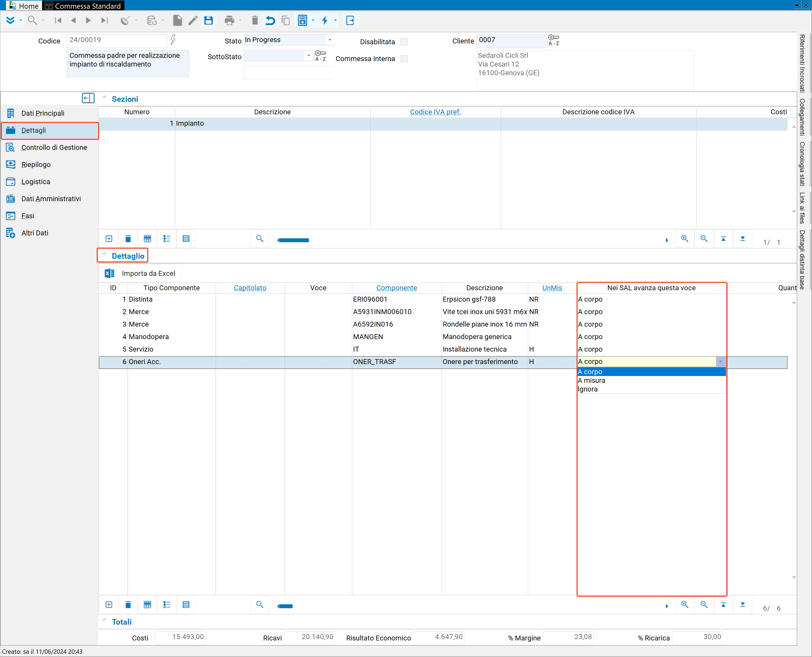Go to the last record
The image size is (812, 657).
point(105,20)
